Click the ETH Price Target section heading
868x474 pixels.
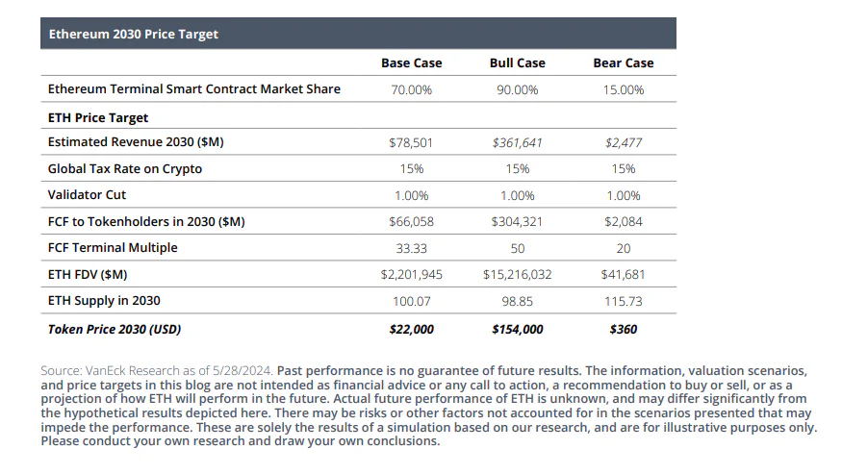coord(98,117)
